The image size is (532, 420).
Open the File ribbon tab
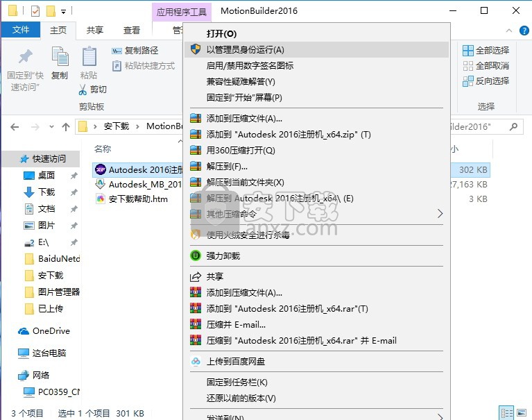click(21, 30)
